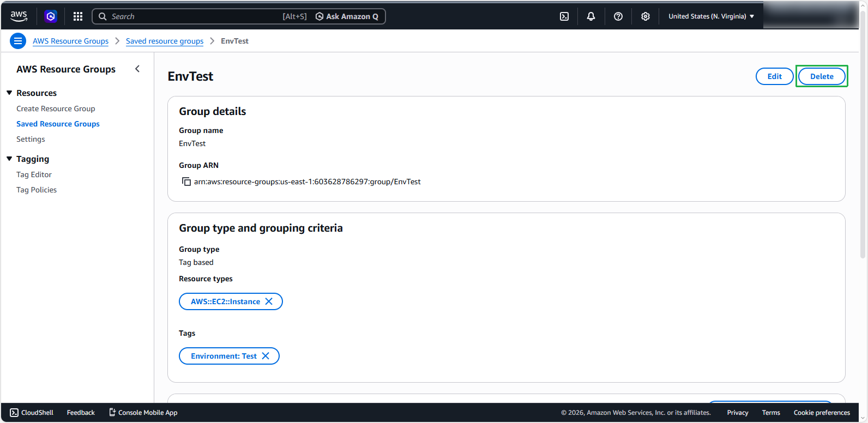Viewport: 868px width, 423px height.
Task: Open Tag Policies
Action: (37, 190)
